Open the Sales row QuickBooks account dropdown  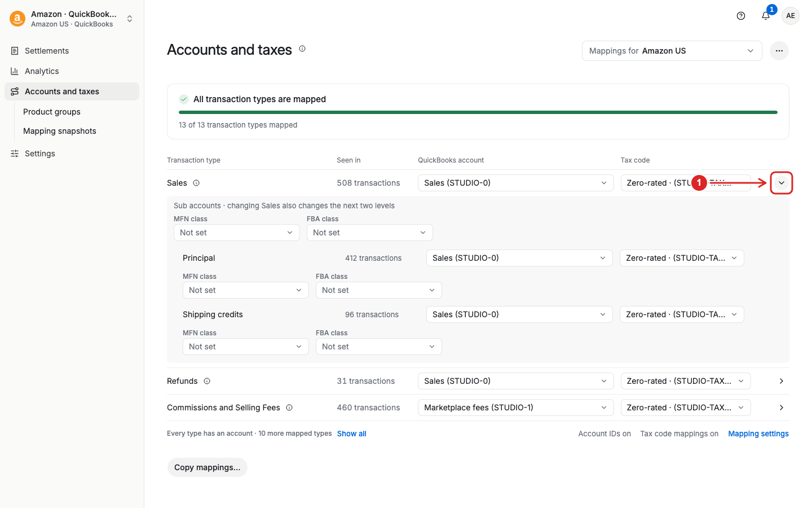coord(516,183)
